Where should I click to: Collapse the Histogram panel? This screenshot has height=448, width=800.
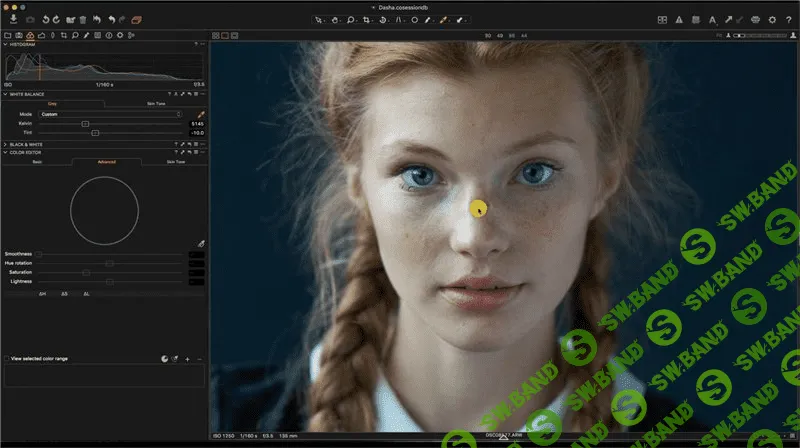click(5, 44)
